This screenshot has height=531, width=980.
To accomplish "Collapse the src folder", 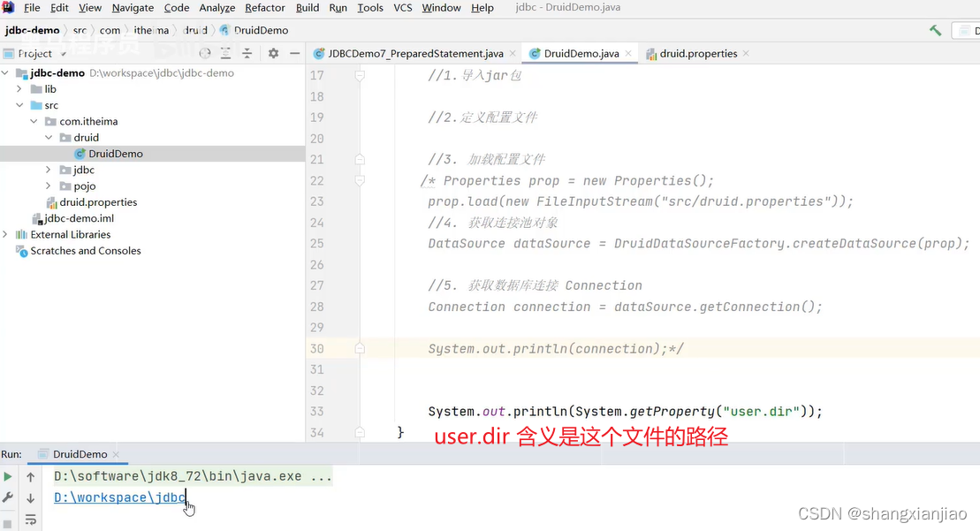I will pos(19,105).
